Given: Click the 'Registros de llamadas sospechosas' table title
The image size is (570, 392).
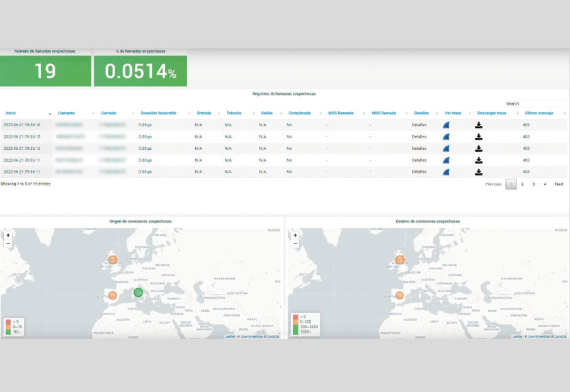Looking at the screenshot, I should (284, 94).
